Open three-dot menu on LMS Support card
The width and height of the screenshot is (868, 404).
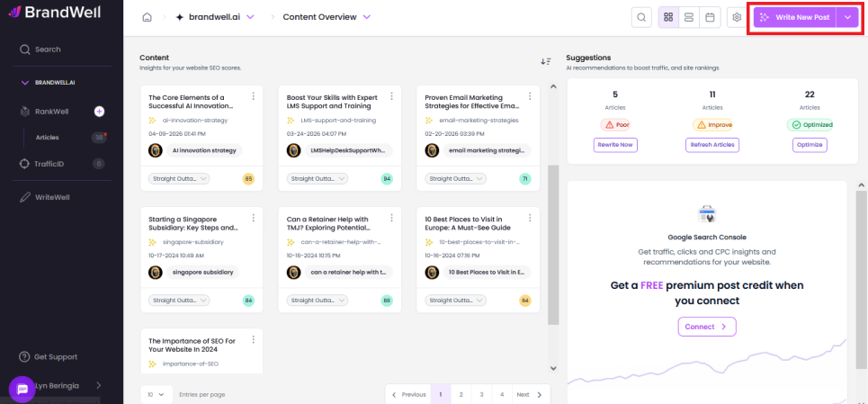pos(392,96)
